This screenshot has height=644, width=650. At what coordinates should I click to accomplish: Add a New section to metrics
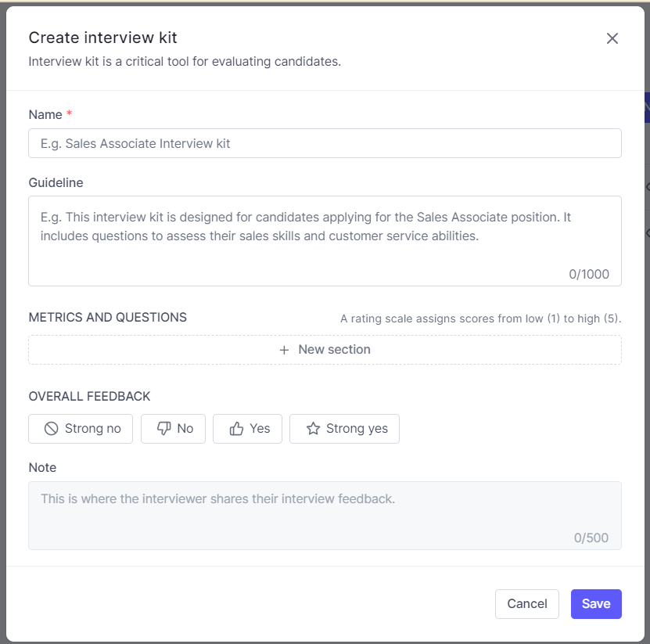tap(325, 350)
